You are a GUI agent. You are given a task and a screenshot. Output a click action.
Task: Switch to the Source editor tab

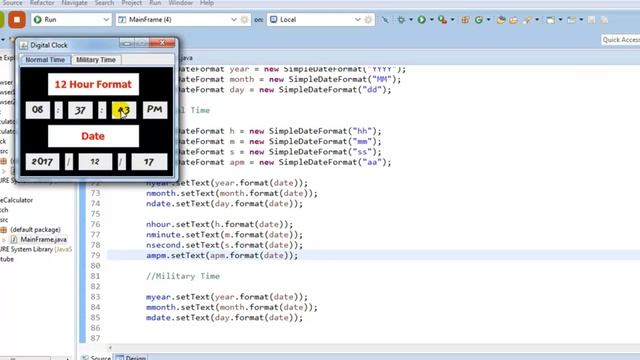pyautogui.click(x=96, y=358)
